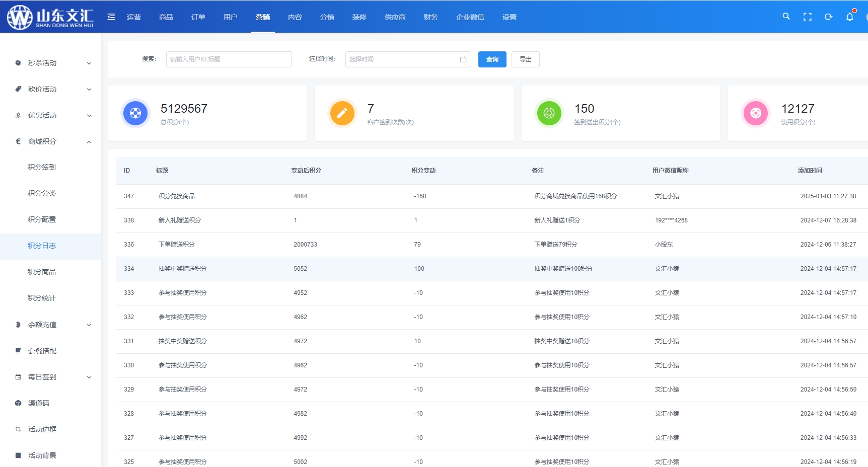Click the 余额充值 sidebar icon
The height and width of the screenshot is (467, 868).
point(18,325)
